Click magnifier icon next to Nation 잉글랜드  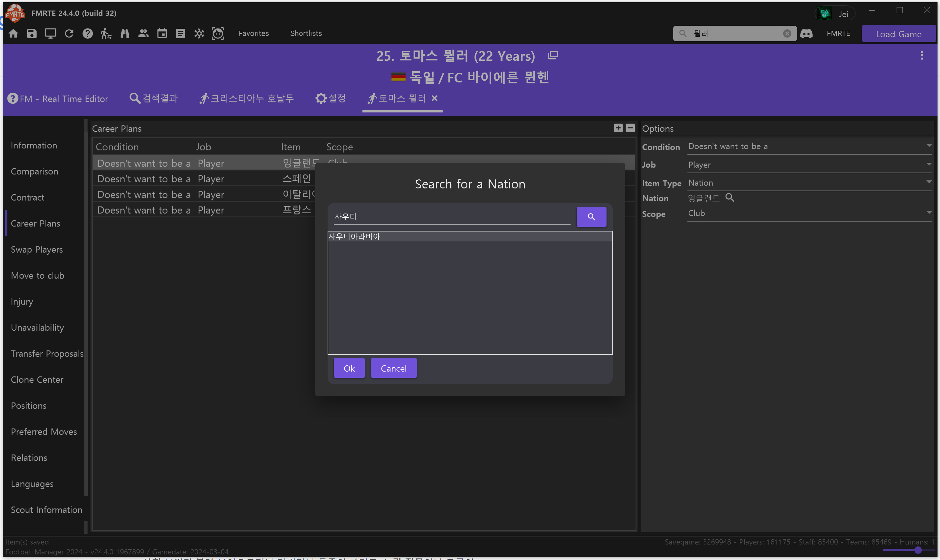[730, 197]
